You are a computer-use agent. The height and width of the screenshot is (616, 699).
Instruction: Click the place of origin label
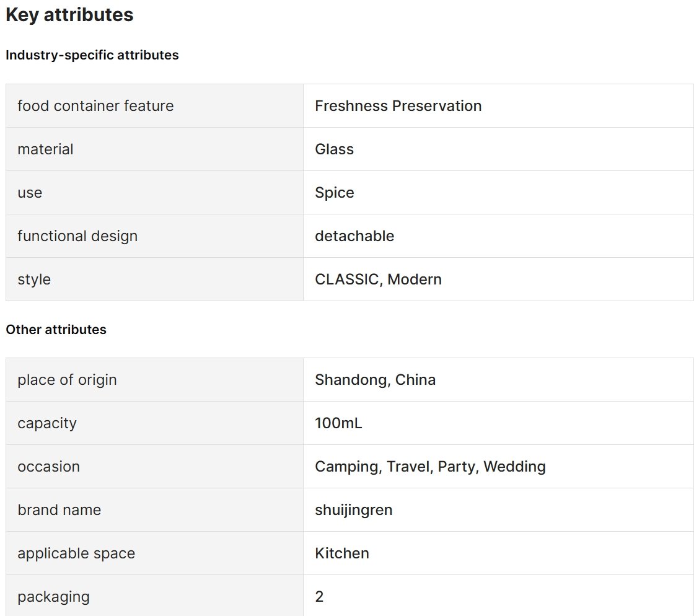click(x=67, y=380)
